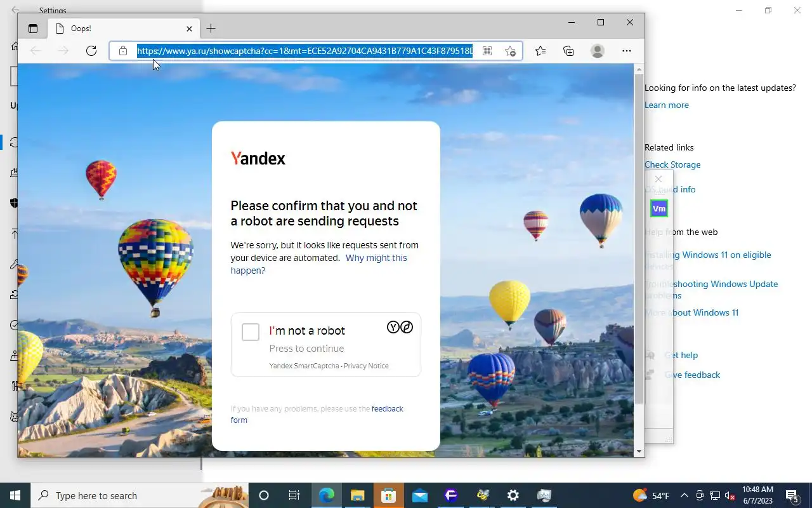Click the Yandex logo

pyautogui.click(x=258, y=158)
